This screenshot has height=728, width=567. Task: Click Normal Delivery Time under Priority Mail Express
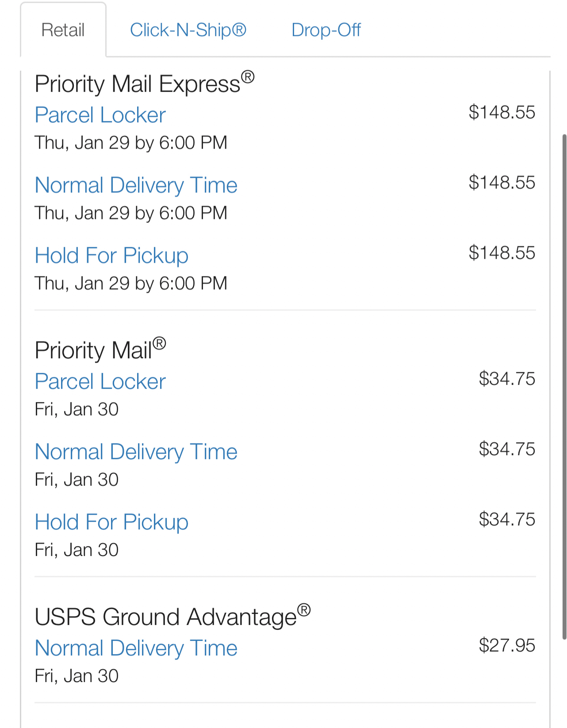(136, 185)
